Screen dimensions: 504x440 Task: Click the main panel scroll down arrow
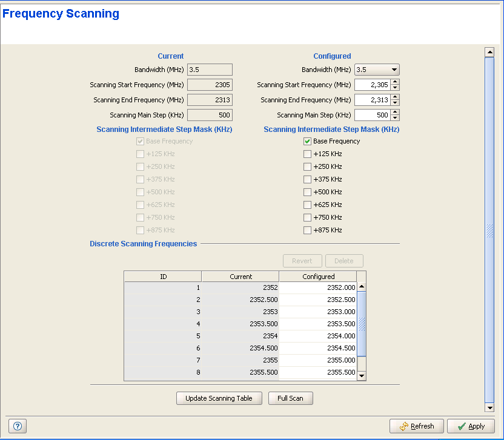tap(489, 409)
